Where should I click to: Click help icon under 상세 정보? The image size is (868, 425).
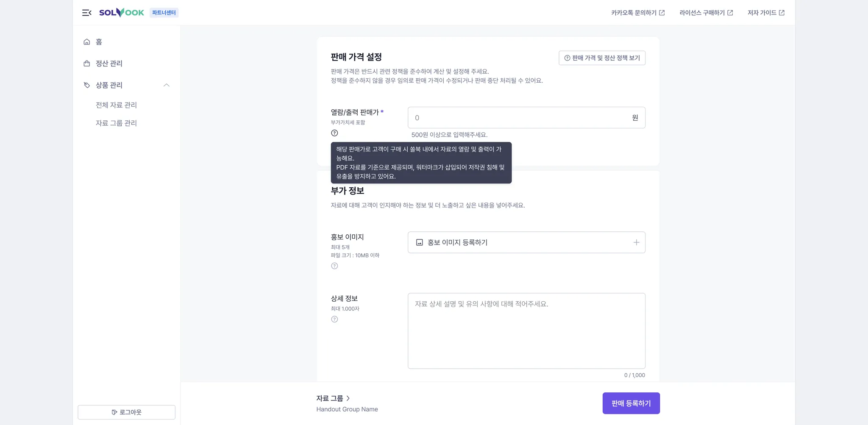pyautogui.click(x=334, y=319)
